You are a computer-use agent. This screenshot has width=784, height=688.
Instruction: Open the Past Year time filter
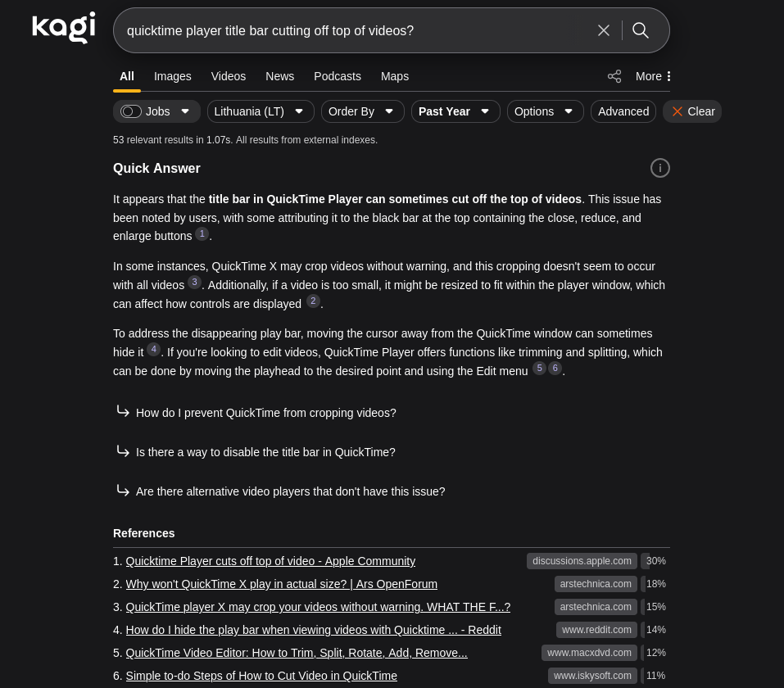pos(455,111)
